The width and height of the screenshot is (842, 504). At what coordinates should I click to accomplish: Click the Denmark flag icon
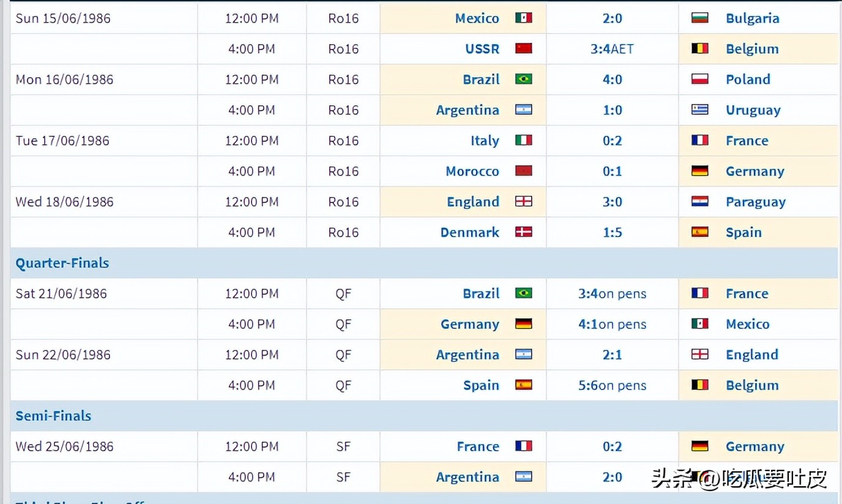(523, 232)
